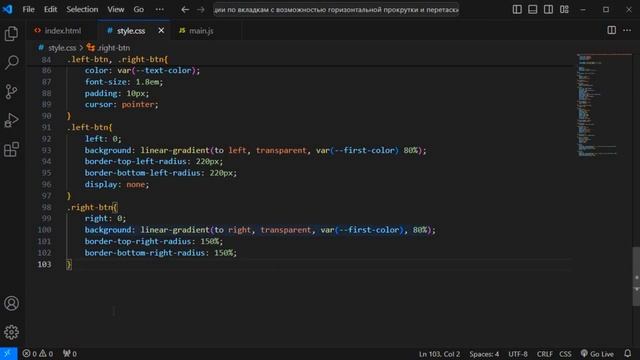Image resolution: width=640 pixels, height=360 pixels.
Task: Click the 'display: none;' line
Action: (117, 184)
